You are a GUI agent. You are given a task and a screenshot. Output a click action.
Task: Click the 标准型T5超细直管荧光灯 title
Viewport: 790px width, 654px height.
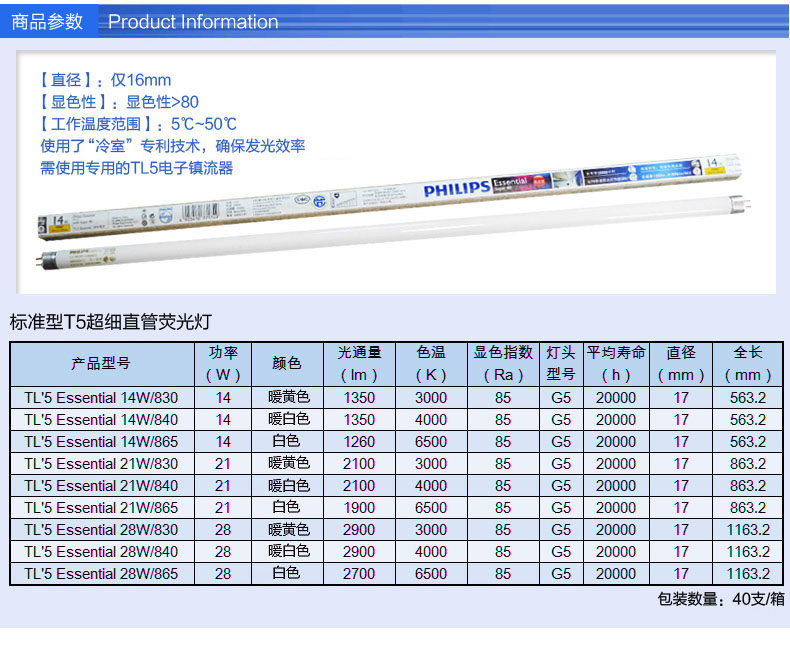click(111, 322)
